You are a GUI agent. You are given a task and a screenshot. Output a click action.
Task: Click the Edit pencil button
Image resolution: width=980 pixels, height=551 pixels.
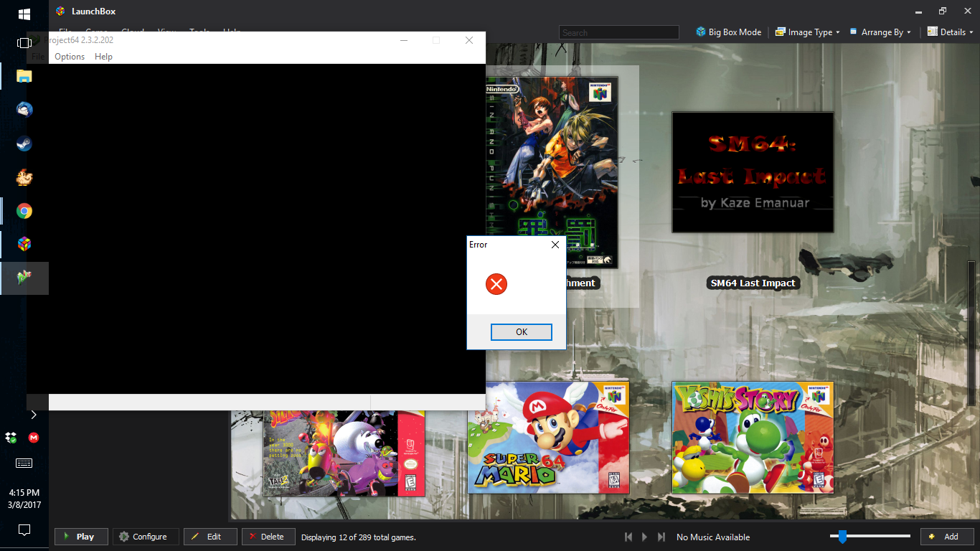(x=210, y=537)
